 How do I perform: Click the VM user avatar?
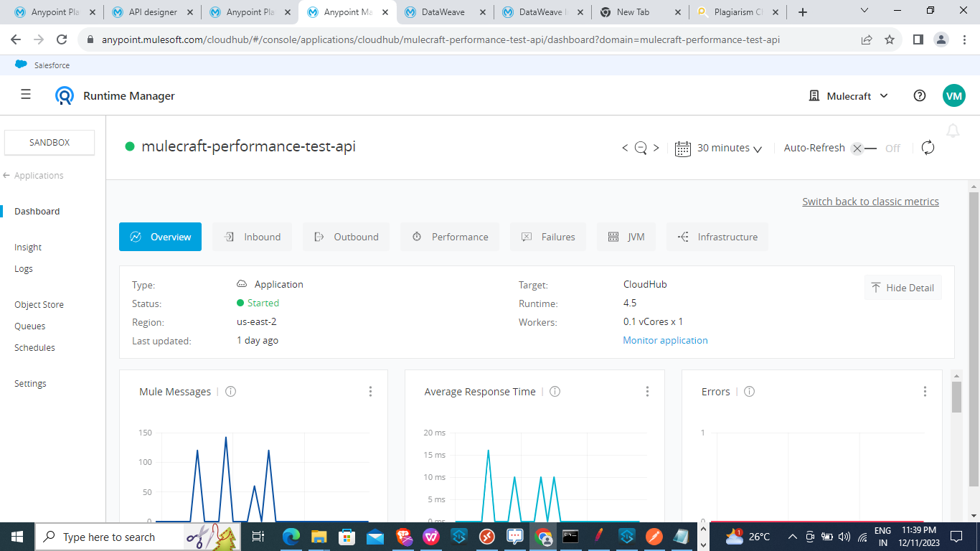click(x=953, y=95)
